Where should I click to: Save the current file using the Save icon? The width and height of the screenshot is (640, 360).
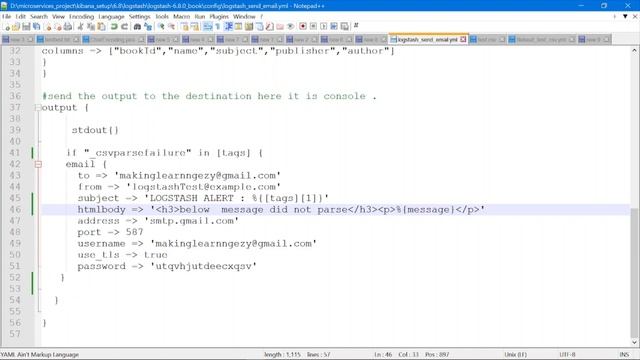click(x=26, y=27)
